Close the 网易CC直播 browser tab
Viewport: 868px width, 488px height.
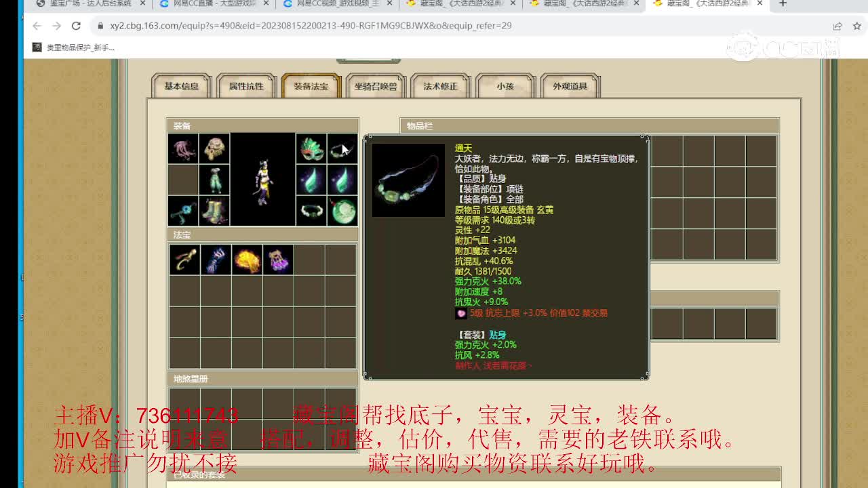tap(267, 4)
